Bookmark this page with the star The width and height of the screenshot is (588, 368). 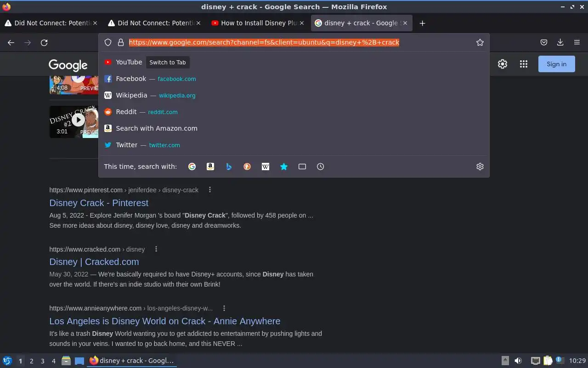click(x=480, y=42)
